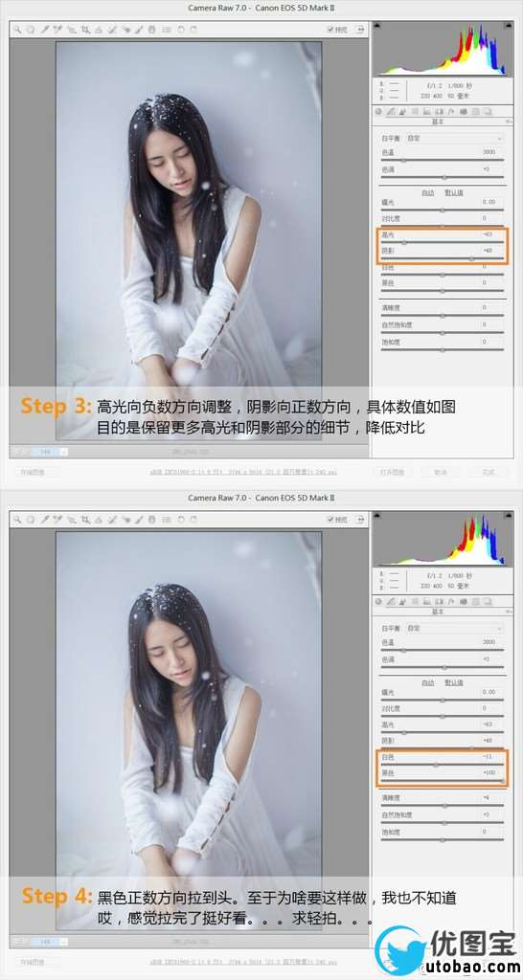Select the Crop tool in upper Camera Raw toolbar
This screenshot has width=523, height=980.
84,30
